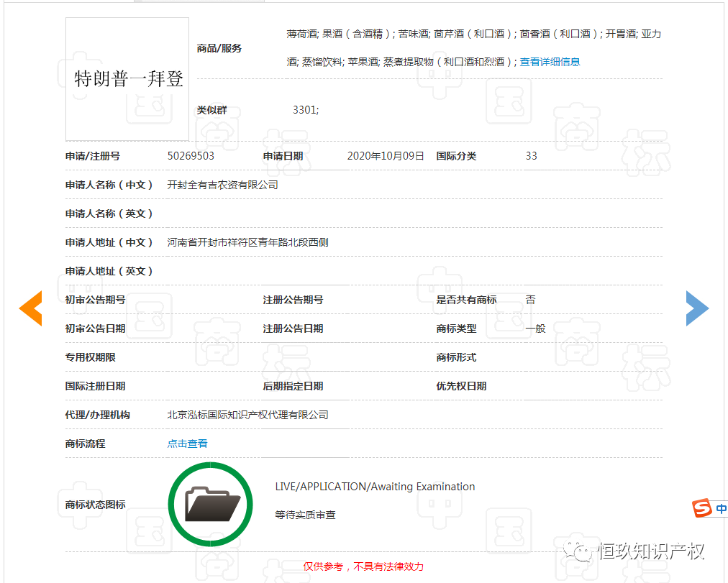
Task: Open the 查看详细信息 link for goods details
Action: coord(550,62)
